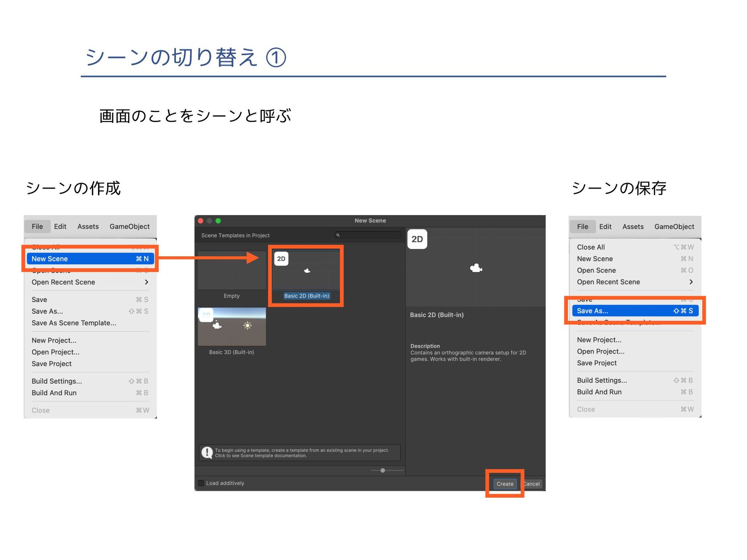Click the camera icon in preview pane

(x=476, y=268)
